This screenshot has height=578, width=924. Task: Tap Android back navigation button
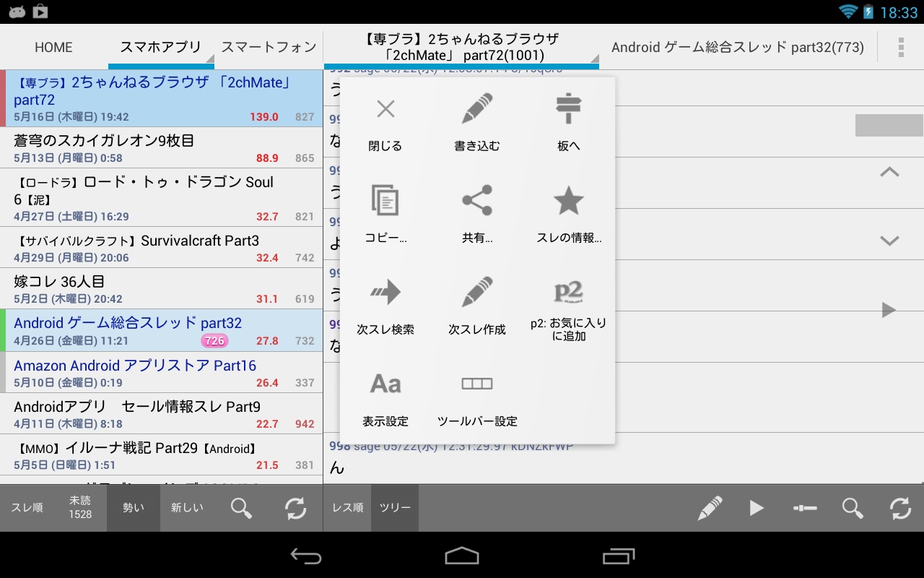(x=306, y=555)
